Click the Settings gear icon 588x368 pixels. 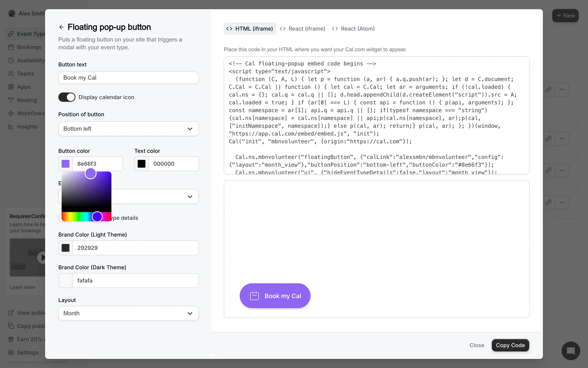pyautogui.click(x=11, y=352)
